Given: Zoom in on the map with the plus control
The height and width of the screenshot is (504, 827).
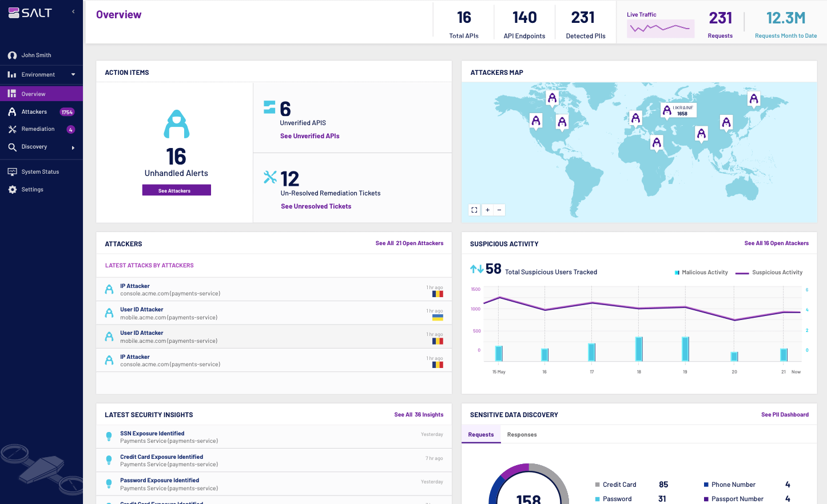Looking at the screenshot, I should tap(487, 210).
